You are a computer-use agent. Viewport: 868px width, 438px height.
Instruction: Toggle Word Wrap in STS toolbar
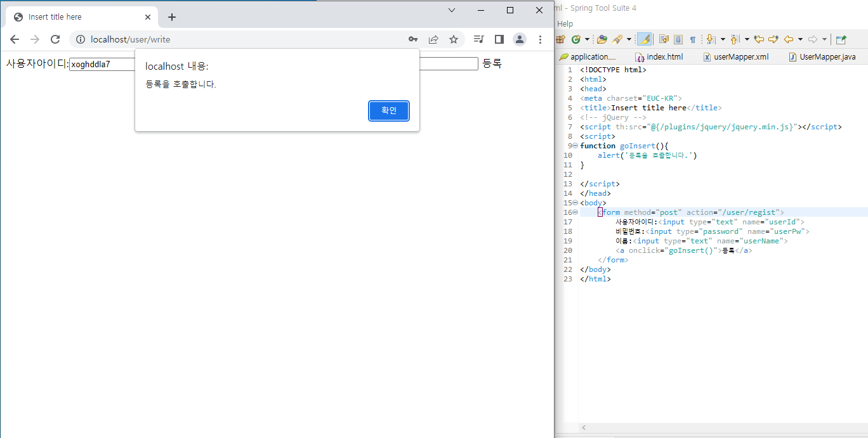[664, 39]
